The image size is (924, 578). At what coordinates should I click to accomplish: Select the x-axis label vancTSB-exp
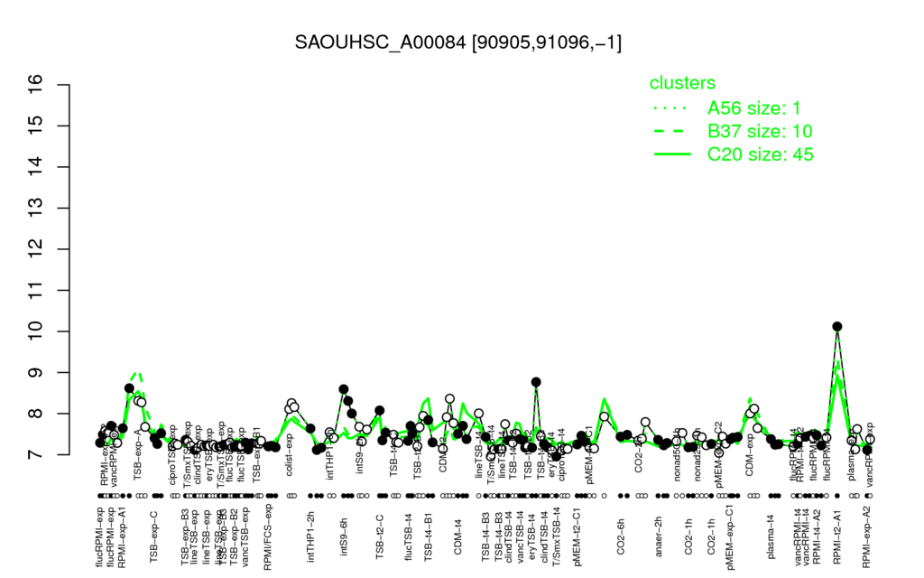click(245, 536)
